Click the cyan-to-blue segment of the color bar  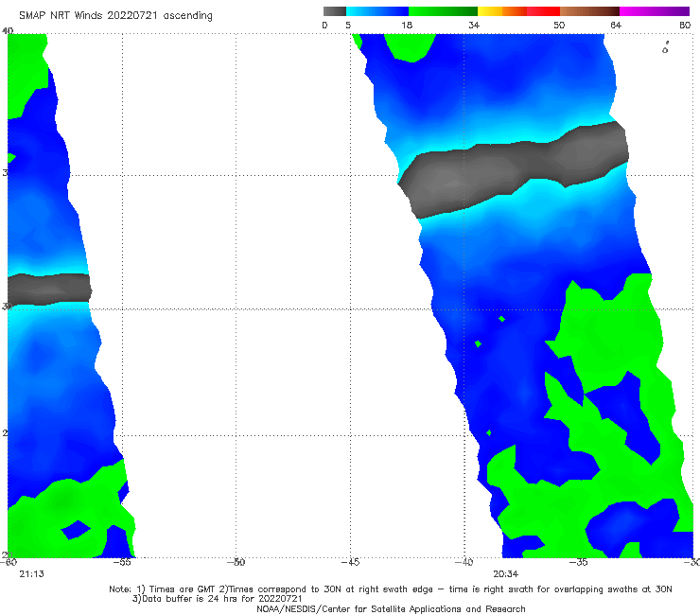pyautogui.click(x=377, y=11)
